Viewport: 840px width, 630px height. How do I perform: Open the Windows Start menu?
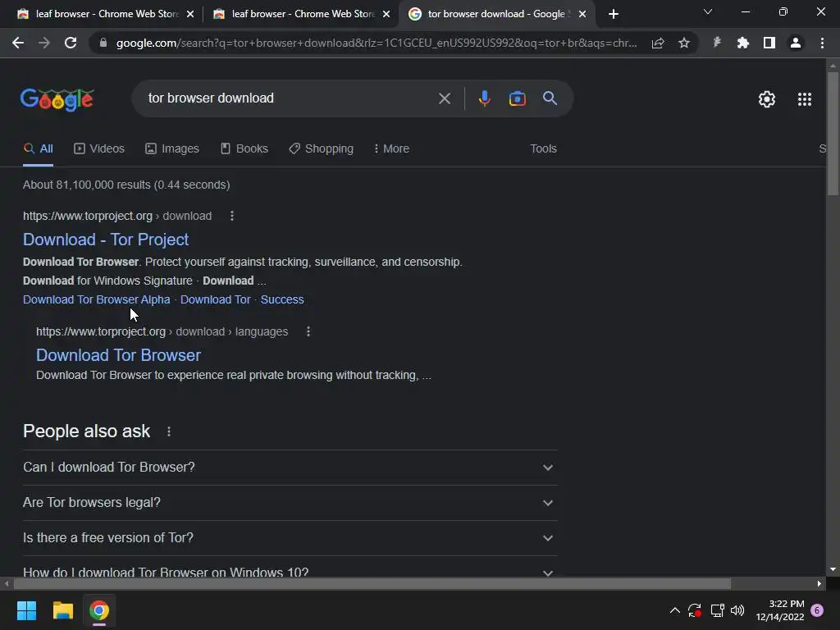click(26, 610)
